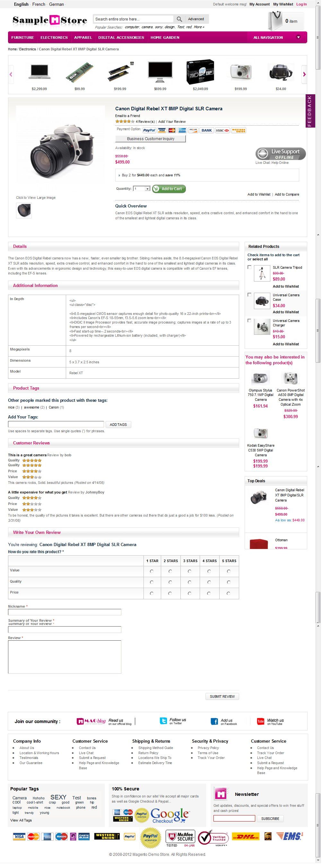Click the lens thumbnail under main image
Image resolution: width=322 pixels, height=868 pixels.
(x=24, y=211)
